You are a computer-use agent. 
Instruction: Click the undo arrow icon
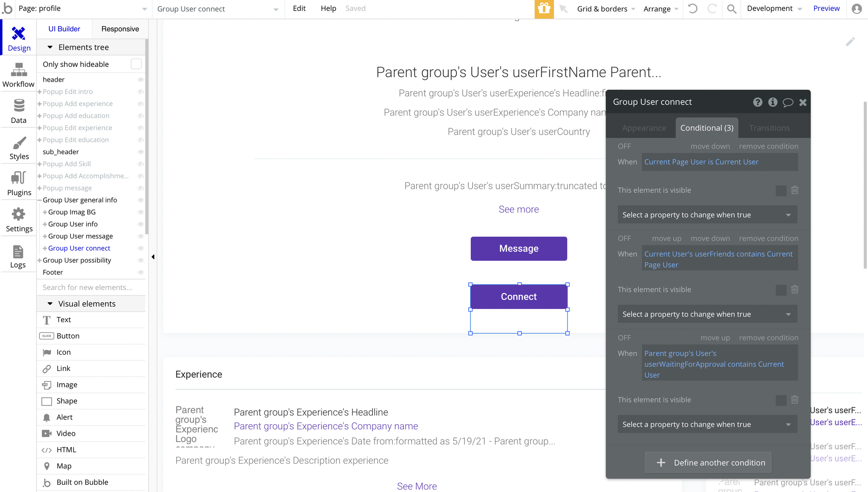693,9
